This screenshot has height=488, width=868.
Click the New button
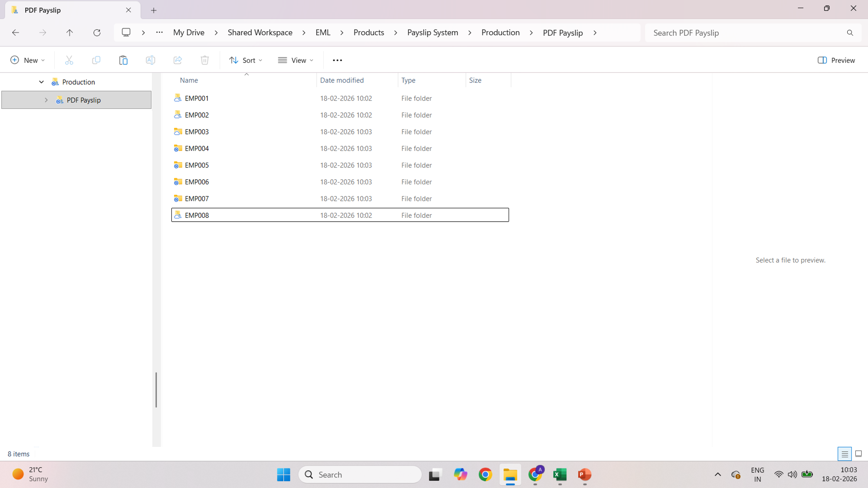coord(27,60)
